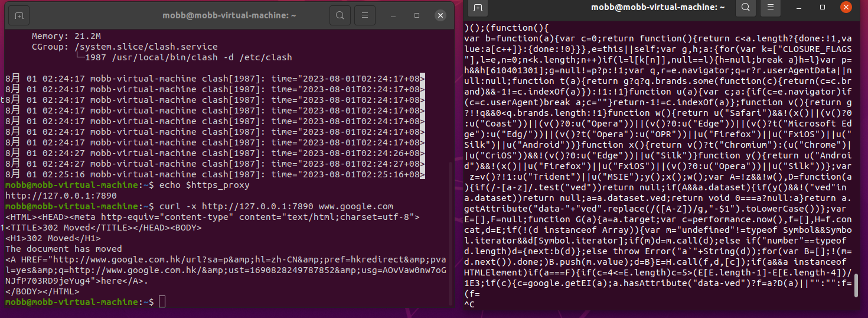Click the right terminal's title text
Viewport: 868px width, 318px height.
(663, 7)
